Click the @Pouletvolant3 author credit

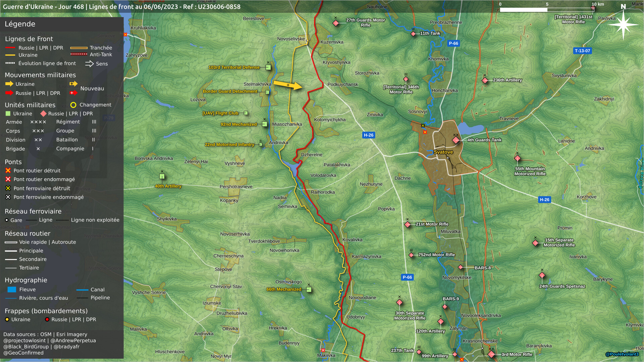coord(622,354)
